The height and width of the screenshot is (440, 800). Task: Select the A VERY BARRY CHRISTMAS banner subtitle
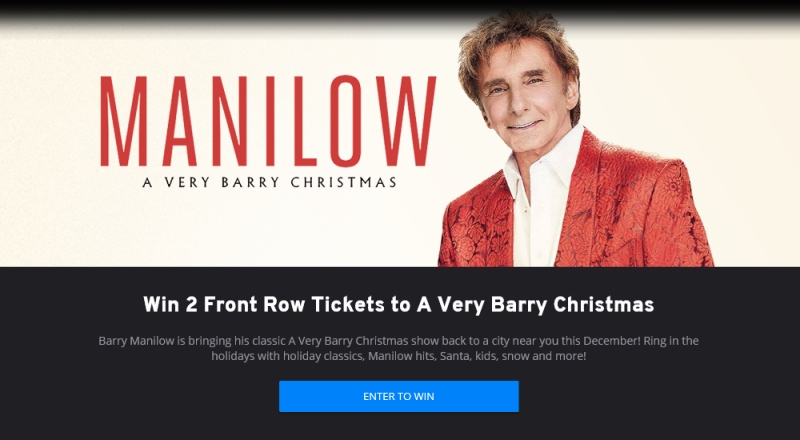point(270,182)
